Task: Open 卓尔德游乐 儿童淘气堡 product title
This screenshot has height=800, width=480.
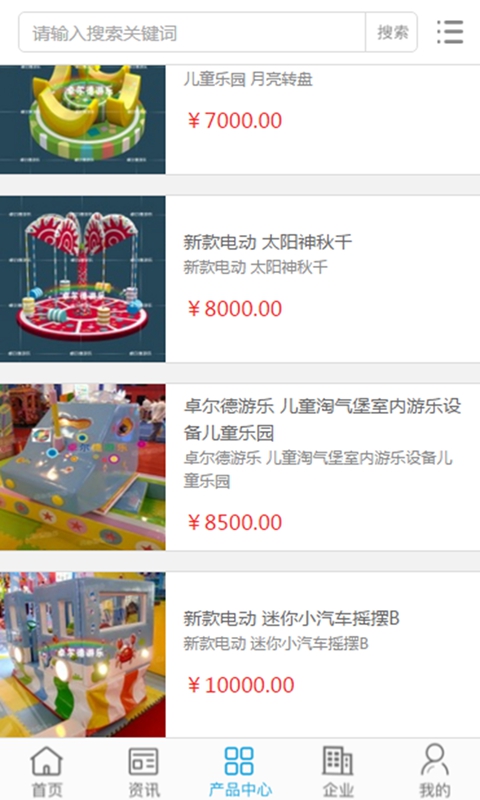Action: (322, 419)
